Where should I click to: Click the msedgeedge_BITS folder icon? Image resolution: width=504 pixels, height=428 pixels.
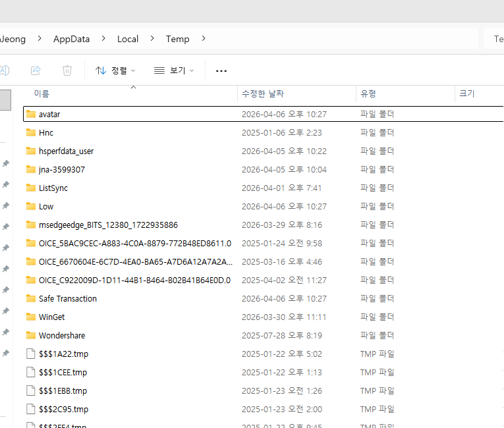(31, 225)
